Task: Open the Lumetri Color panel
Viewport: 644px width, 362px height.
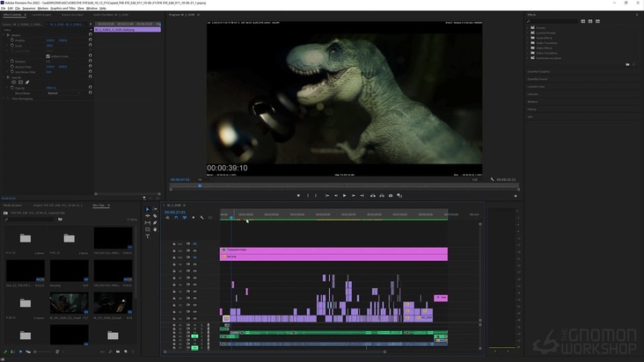Action: pyautogui.click(x=536, y=86)
